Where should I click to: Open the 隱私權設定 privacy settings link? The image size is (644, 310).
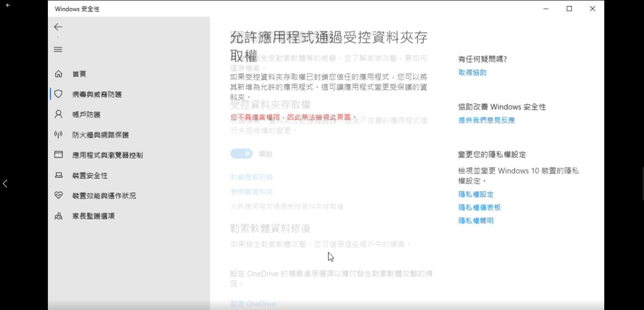tap(476, 194)
